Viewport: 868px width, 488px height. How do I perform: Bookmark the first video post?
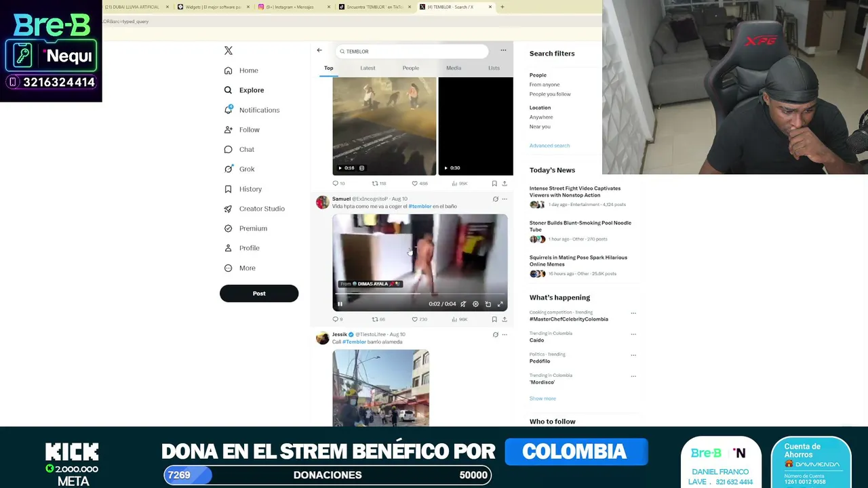(494, 184)
